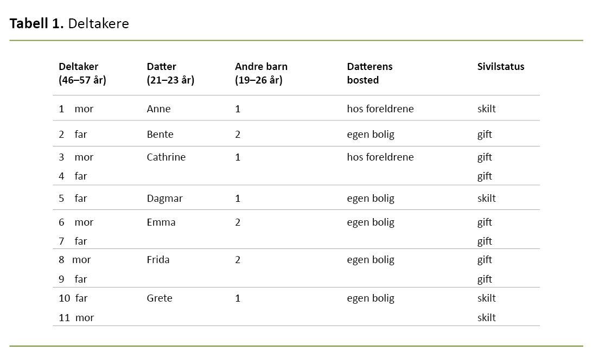Click the 'Andre barn' column header

click(x=261, y=73)
